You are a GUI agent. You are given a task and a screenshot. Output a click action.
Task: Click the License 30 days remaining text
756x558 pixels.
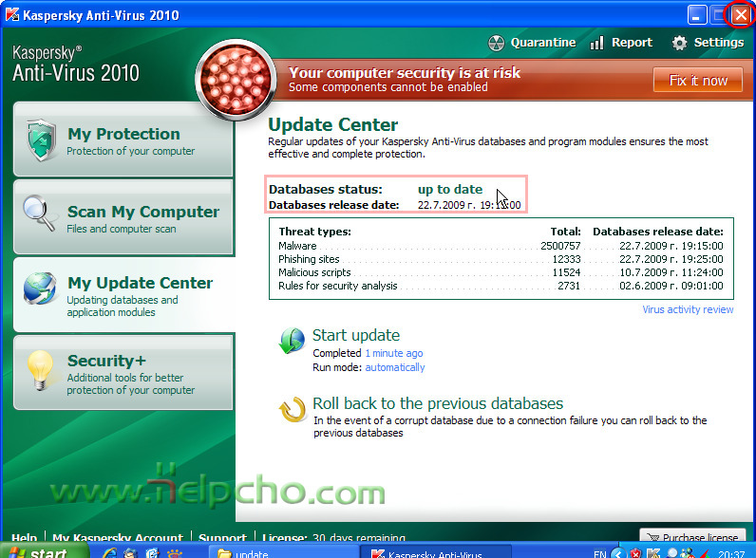[333, 537]
